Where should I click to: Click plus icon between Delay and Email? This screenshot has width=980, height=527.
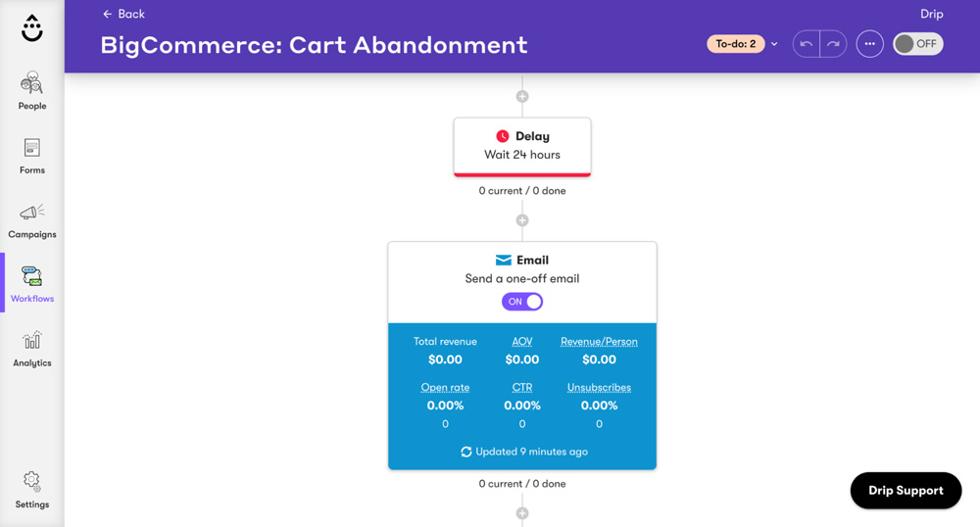pyautogui.click(x=522, y=220)
